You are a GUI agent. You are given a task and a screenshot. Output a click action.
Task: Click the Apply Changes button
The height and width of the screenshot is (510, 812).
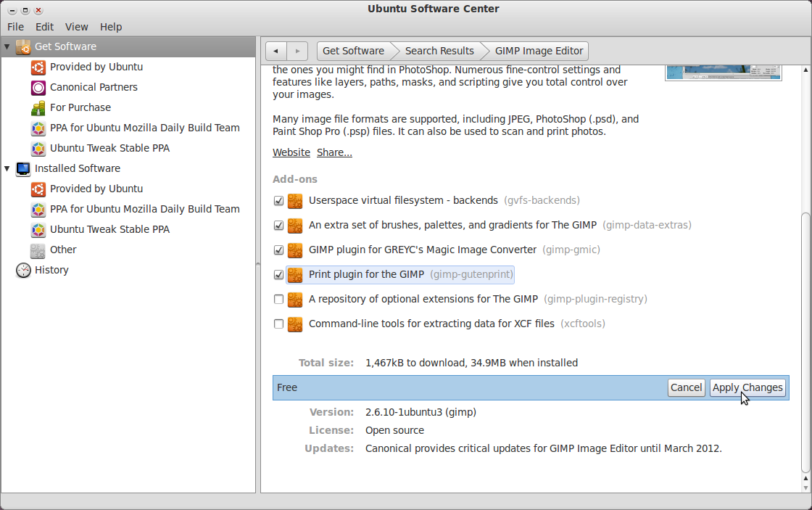(747, 387)
